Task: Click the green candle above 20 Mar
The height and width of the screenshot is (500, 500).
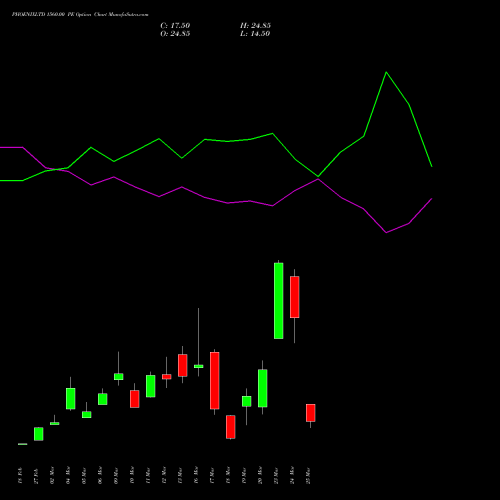Action: (x=263, y=388)
